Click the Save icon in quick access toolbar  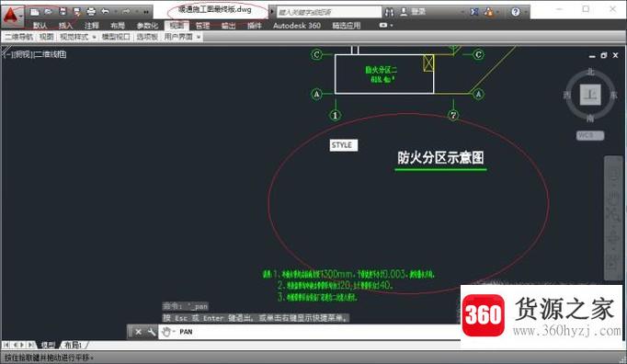63,12
